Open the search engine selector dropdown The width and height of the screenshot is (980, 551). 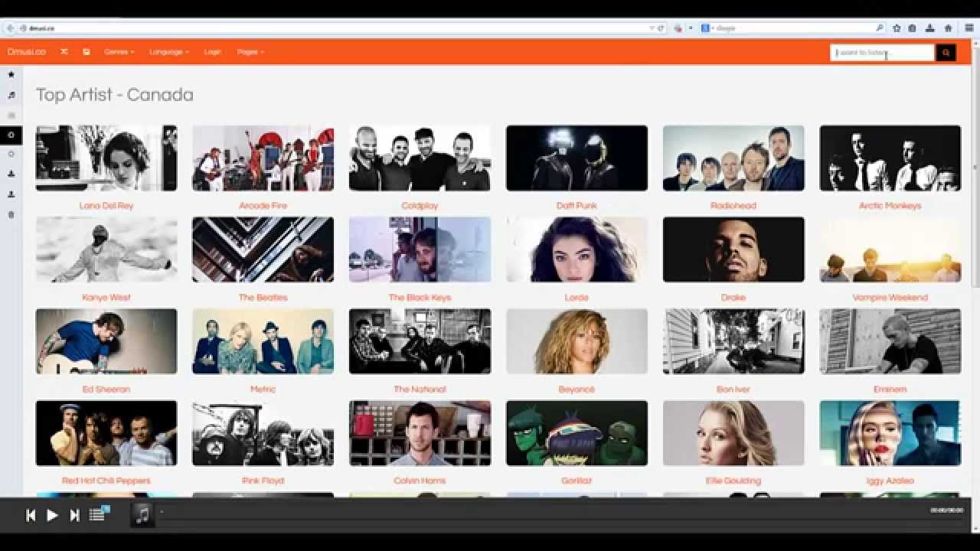coord(707,28)
